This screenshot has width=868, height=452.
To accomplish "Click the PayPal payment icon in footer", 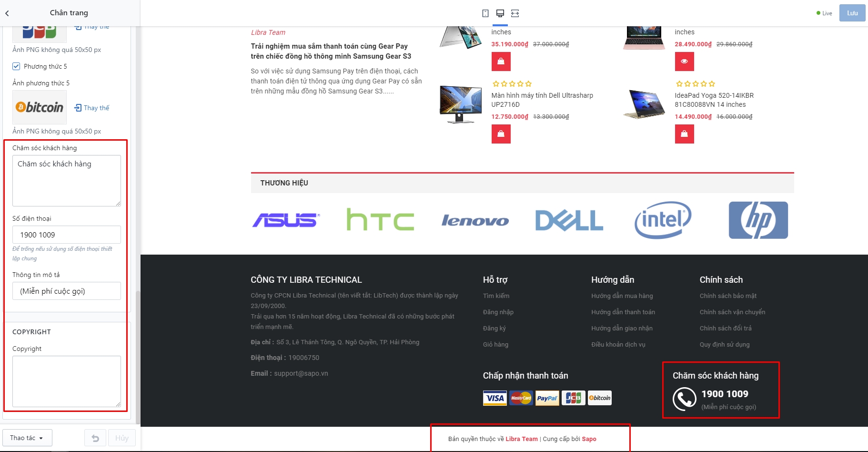I will point(547,398).
